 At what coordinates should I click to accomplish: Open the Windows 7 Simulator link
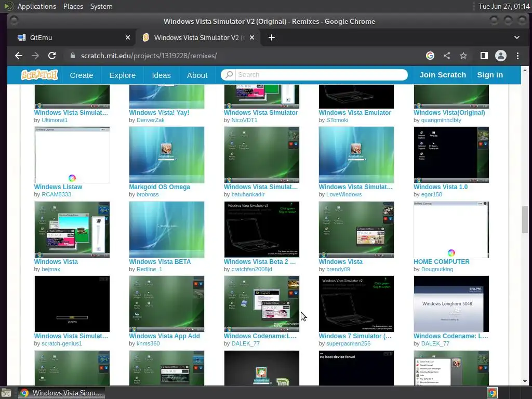[355, 336]
